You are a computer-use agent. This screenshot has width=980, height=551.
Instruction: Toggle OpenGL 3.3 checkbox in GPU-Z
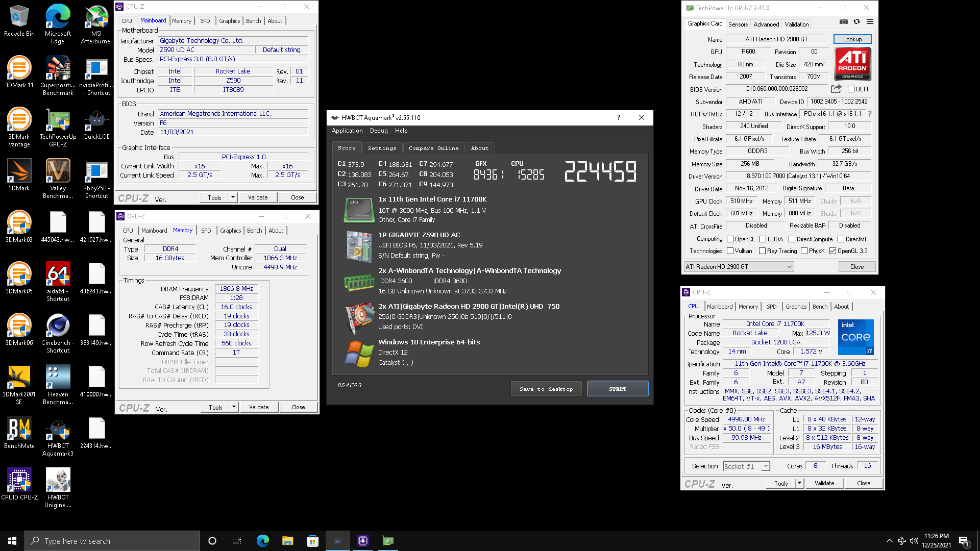(x=832, y=251)
